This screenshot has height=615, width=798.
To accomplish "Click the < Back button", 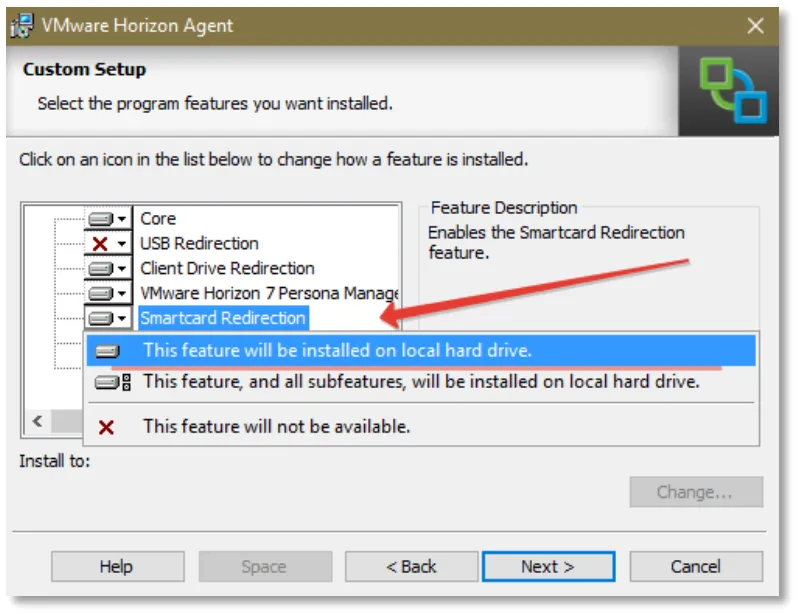I will click(411, 567).
